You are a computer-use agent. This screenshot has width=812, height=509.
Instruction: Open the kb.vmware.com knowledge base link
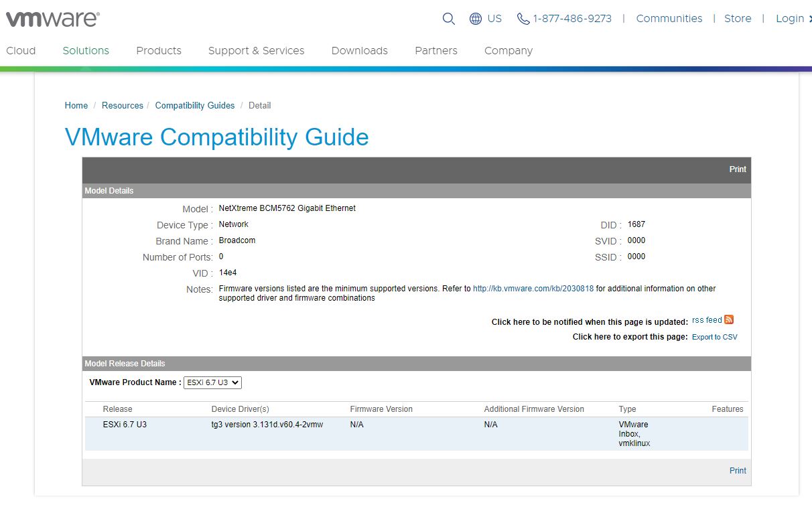pyautogui.click(x=533, y=289)
